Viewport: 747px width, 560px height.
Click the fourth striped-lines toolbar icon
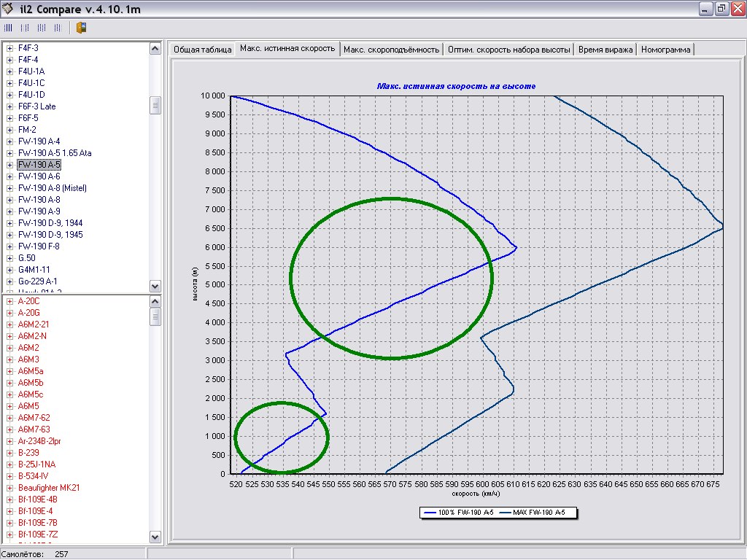pos(57,28)
